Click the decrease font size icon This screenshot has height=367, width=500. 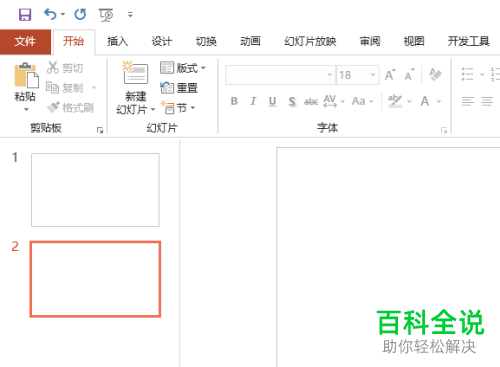409,75
